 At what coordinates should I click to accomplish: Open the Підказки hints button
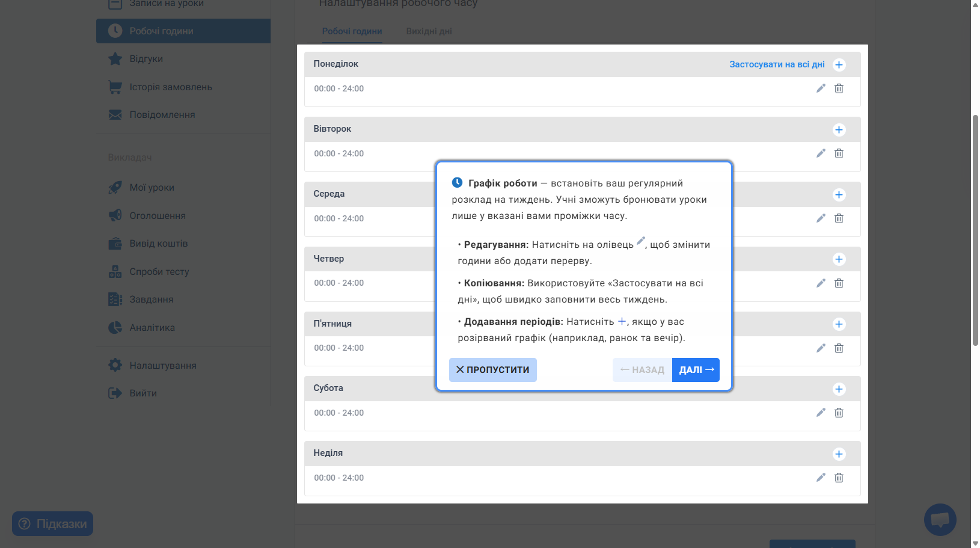pyautogui.click(x=52, y=524)
